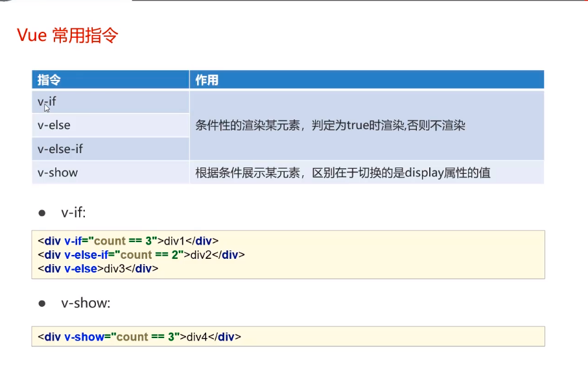
Task: Click the description '根据条件展示某元素' cell
Action: click(x=367, y=173)
